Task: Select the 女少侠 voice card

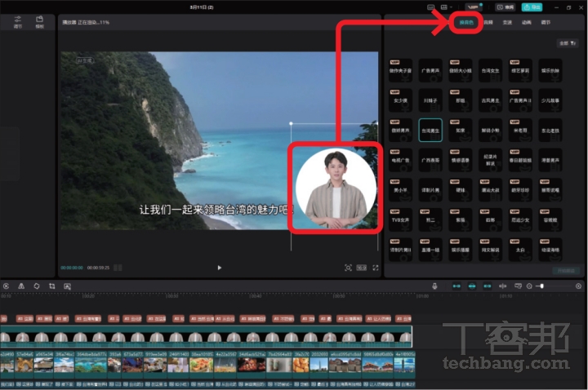Action: point(400,100)
